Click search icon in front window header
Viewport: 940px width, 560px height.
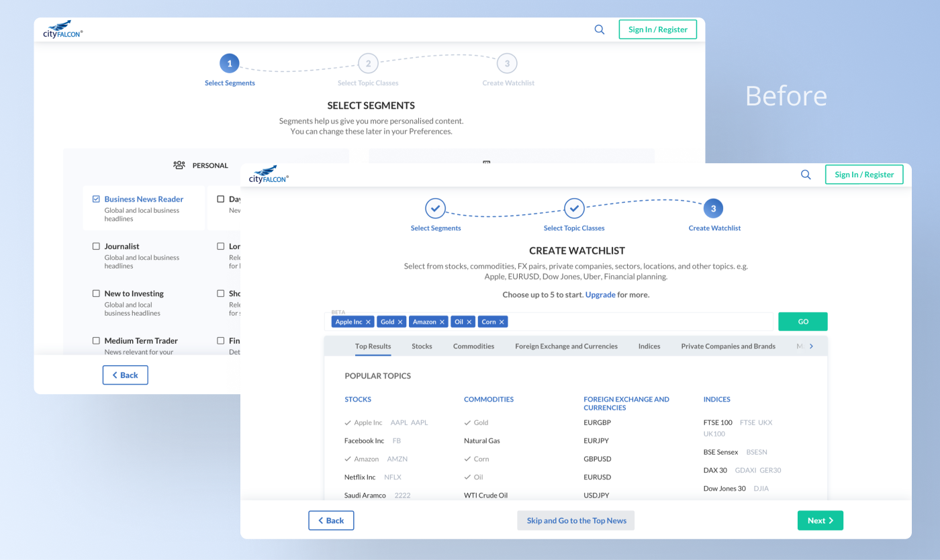806,175
